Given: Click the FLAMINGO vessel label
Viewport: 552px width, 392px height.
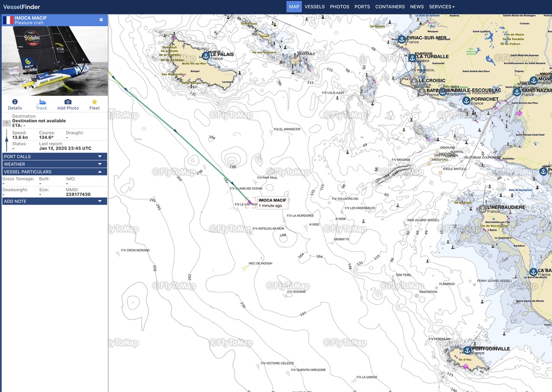Looking at the screenshot, I should (x=447, y=284).
